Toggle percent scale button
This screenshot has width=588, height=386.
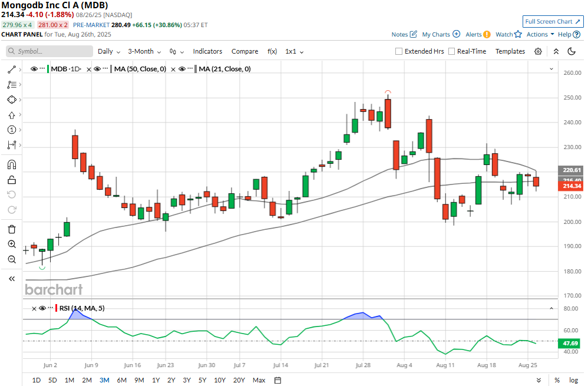557,380
